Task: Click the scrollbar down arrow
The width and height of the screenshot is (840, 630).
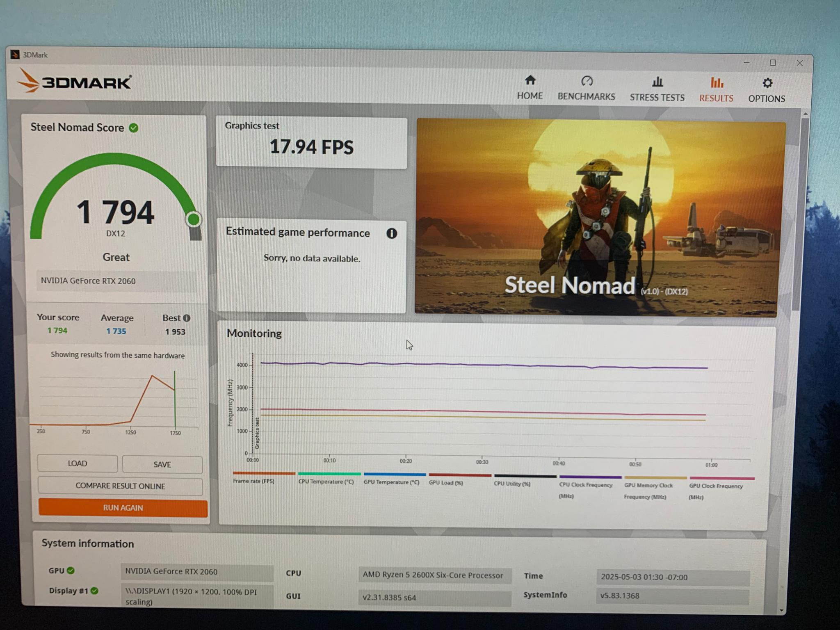Action: point(782,611)
